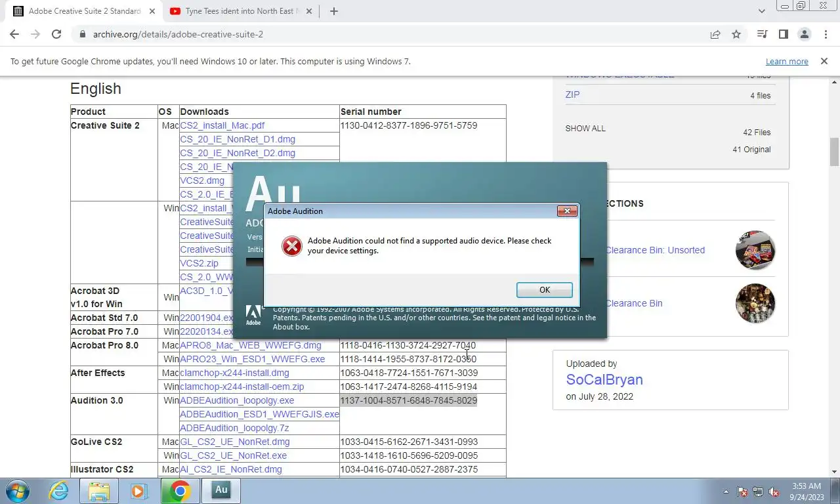Open Chrome profile avatar

(x=804, y=34)
